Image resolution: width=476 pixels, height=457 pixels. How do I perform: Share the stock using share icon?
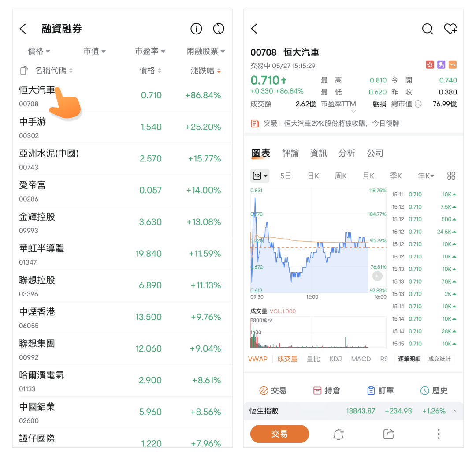tap(388, 434)
